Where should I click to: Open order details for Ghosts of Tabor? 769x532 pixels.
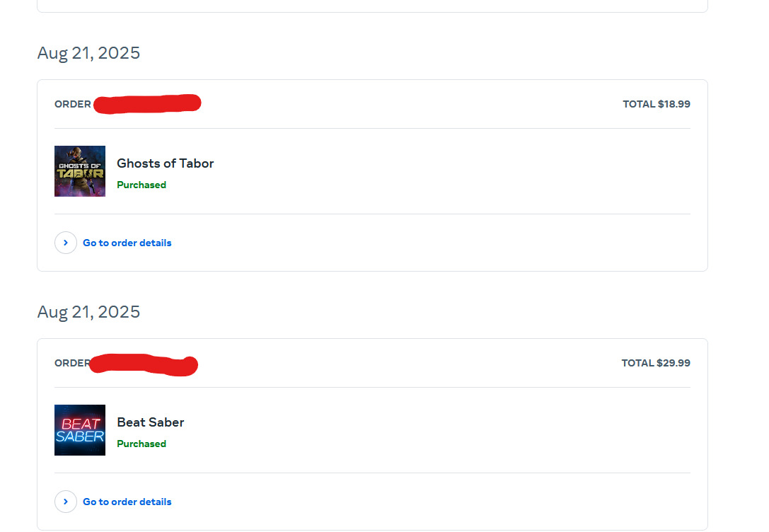(x=127, y=243)
